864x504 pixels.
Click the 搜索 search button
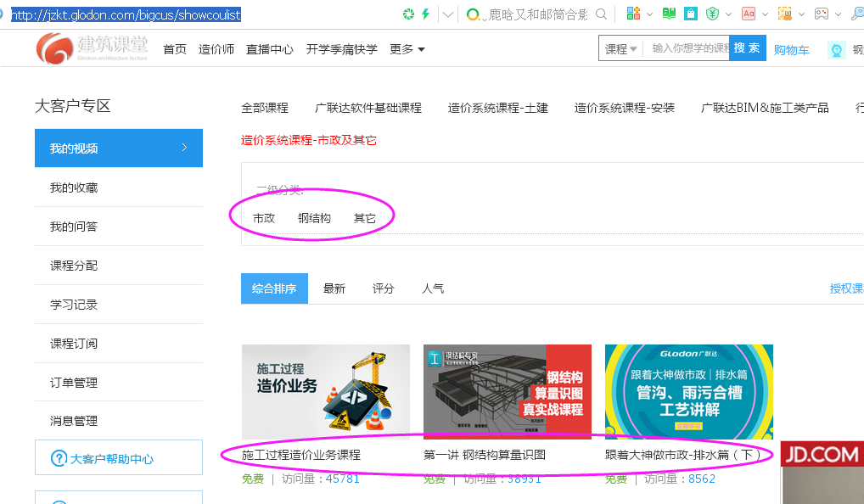point(747,48)
